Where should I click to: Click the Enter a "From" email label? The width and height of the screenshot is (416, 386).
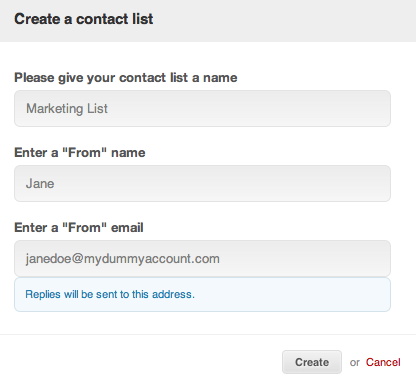(x=79, y=228)
